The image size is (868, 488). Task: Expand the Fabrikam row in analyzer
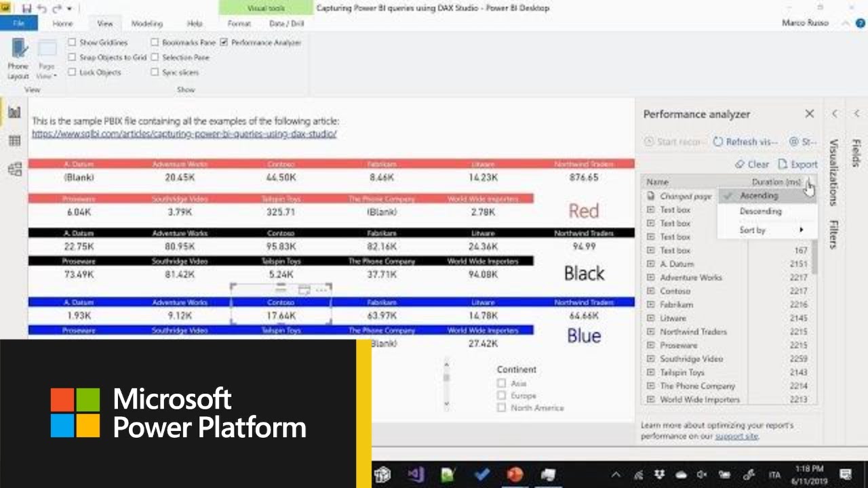coord(650,304)
